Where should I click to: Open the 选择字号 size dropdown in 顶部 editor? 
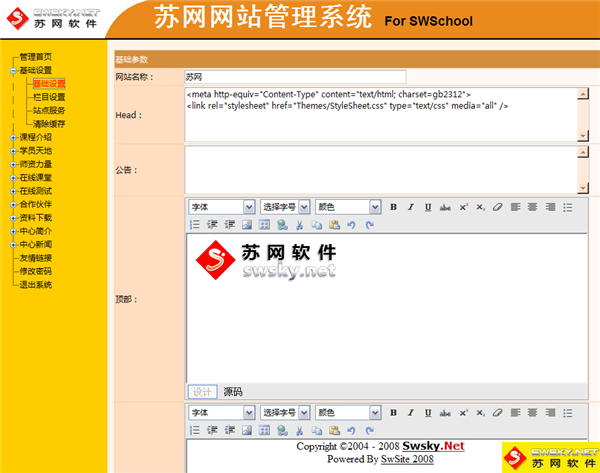point(285,207)
